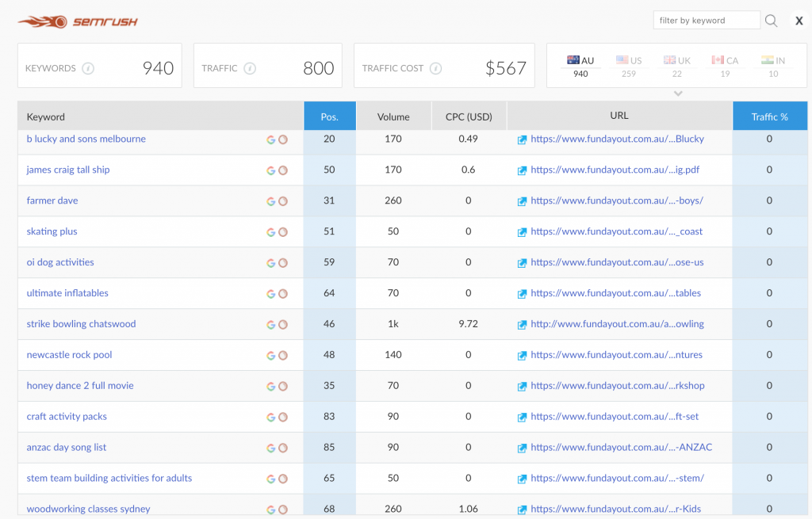This screenshot has height=519, width=812.
Task: Click round SEMrush icon for 'craft activity packs'
Action: (283, 418)
